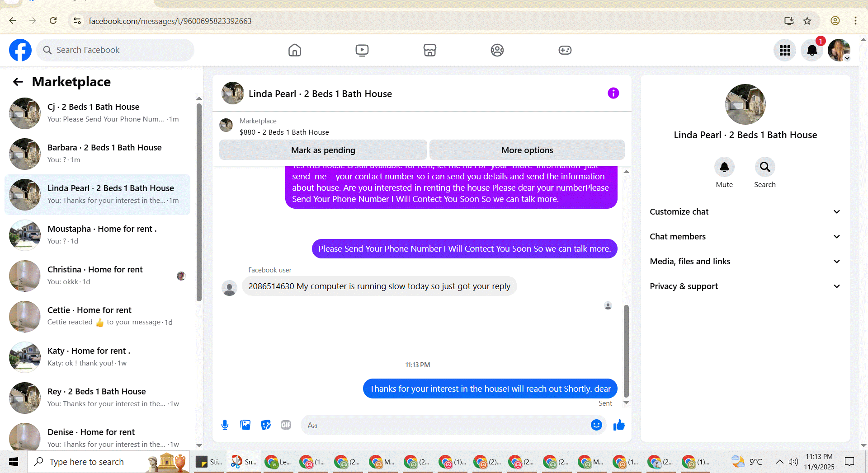Go to Home feed icon

pos(295,50)
